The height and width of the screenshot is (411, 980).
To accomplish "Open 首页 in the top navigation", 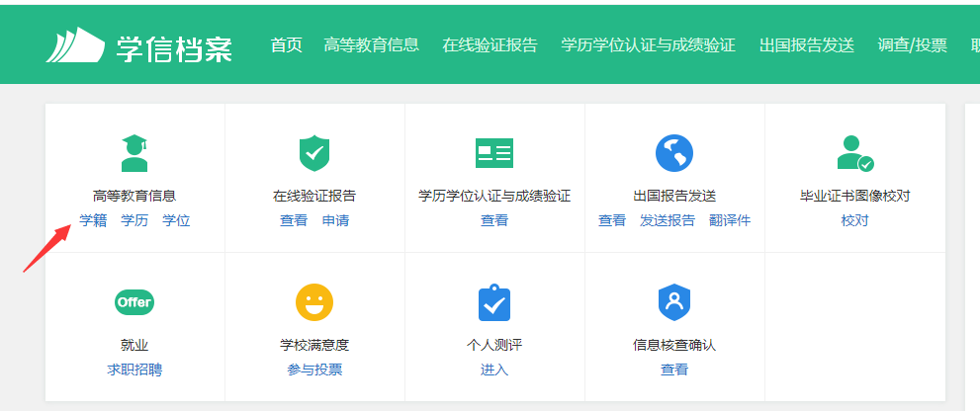I will 286,45.
